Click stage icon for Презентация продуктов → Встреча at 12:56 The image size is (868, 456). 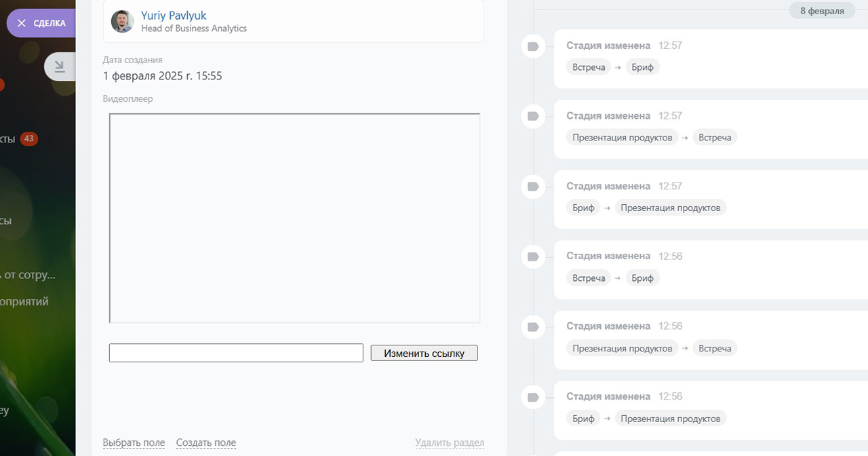tap(533, 327)
